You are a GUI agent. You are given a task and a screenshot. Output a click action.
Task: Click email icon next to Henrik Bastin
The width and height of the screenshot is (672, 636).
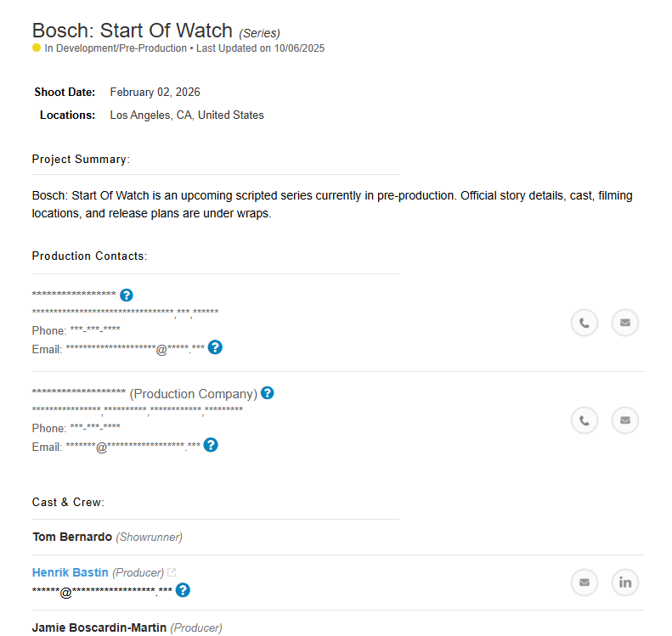(x=584, y=583)
